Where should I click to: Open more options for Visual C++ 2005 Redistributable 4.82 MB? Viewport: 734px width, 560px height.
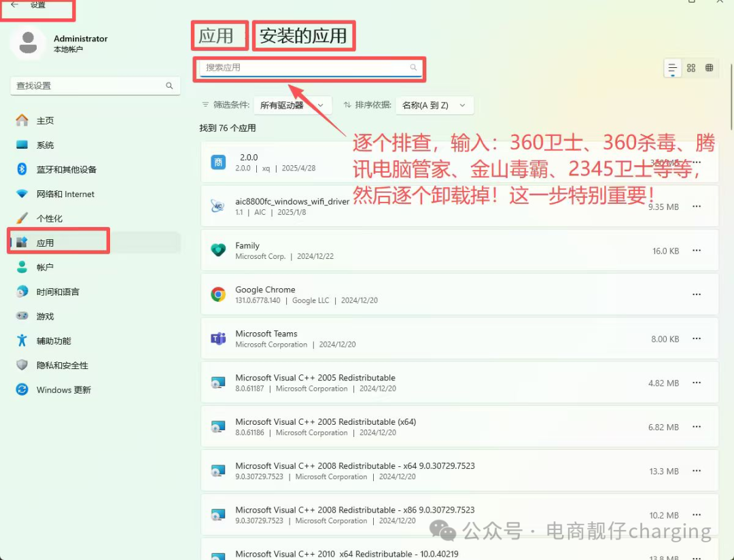(x=697, y=383)
